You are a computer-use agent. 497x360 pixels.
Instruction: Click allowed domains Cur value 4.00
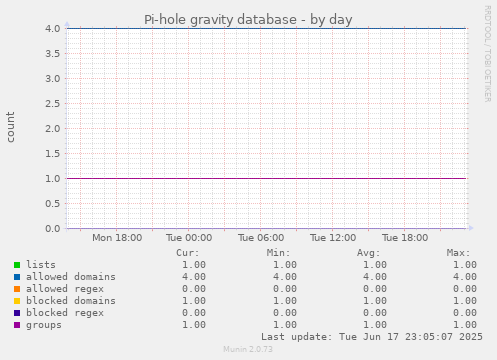click(194, 277)
